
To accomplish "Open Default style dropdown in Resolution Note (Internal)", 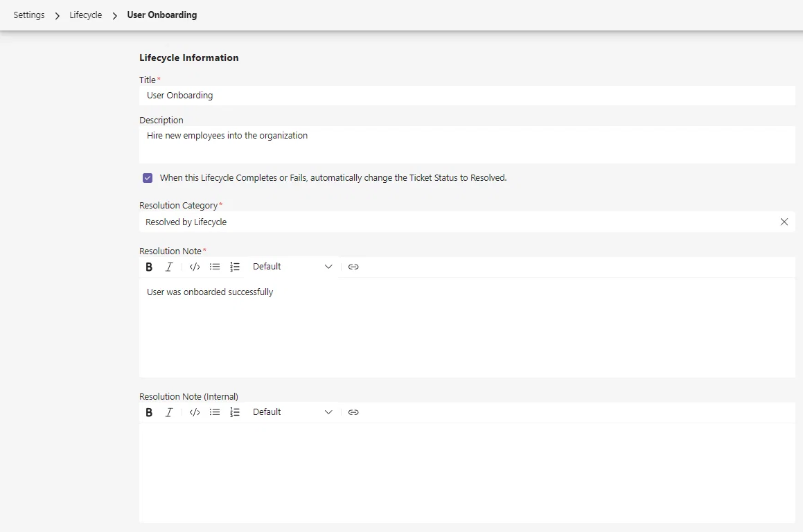I will click(292, 412).
